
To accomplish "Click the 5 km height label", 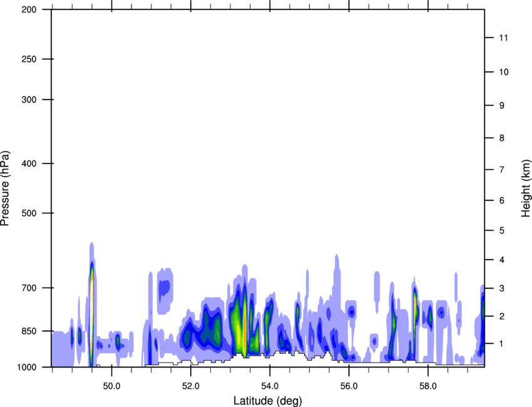I will [x=501, y=230].
